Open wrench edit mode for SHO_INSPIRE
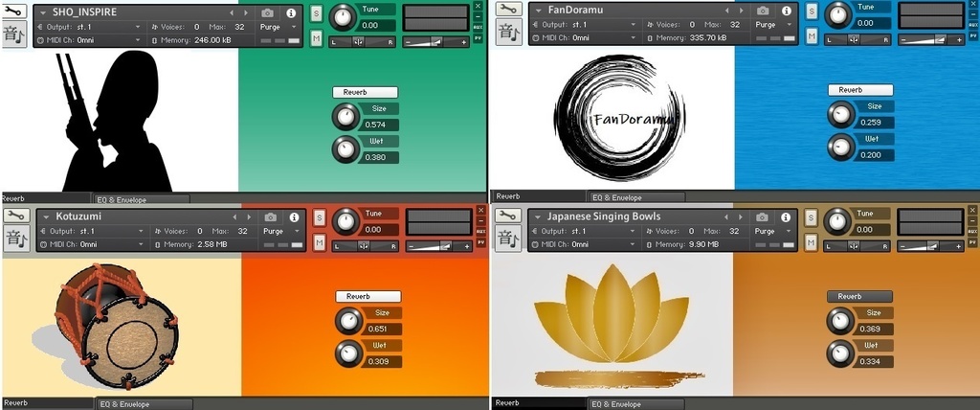This screenshot has width=980, height=410. [14, 11]
